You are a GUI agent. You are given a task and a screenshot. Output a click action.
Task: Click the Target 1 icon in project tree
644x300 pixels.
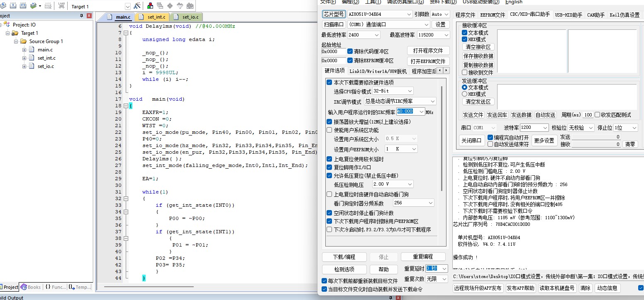(15, 33)
